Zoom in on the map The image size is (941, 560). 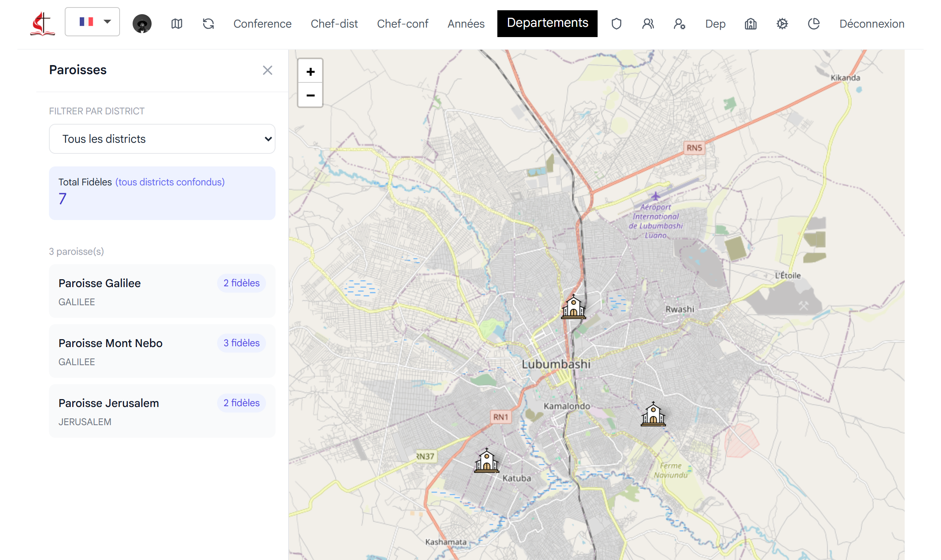pos(310,71)
